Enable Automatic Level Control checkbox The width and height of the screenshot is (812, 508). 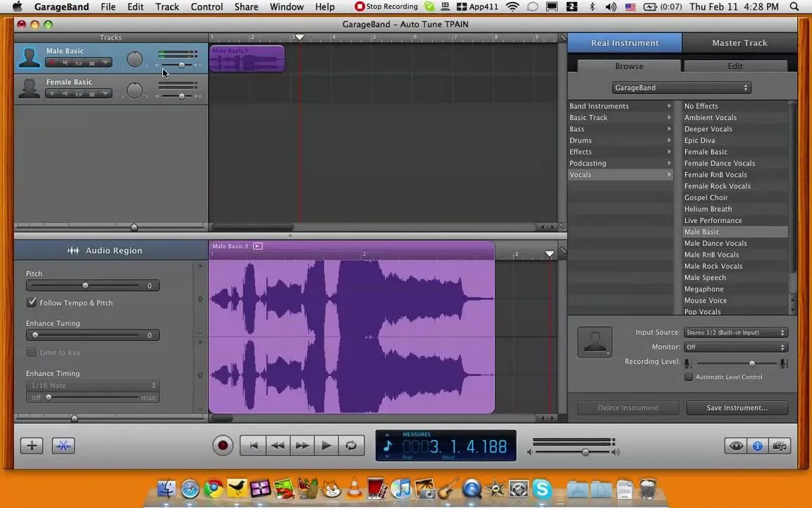(688, 377)
